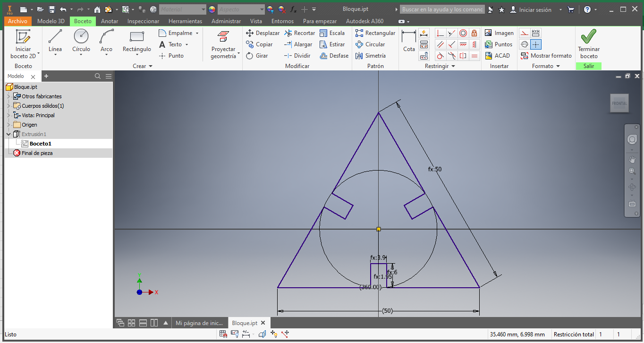Apply the concentric constraint
This screenshot has width=644, height=343.
[463, 33]
